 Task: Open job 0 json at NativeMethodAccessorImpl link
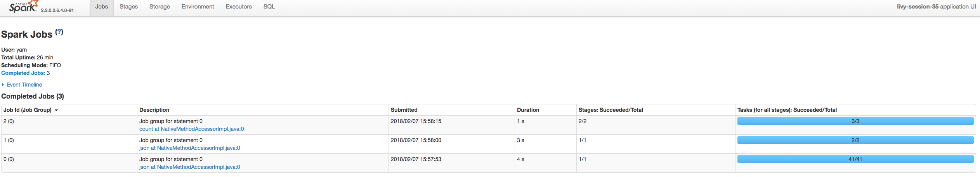click(x=189, y=167)
